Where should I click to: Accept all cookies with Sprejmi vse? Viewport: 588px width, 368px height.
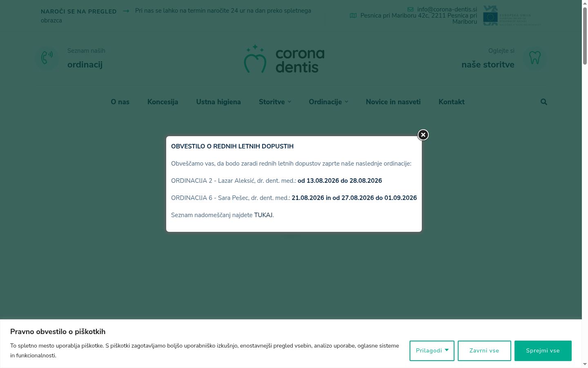[543, 351]
